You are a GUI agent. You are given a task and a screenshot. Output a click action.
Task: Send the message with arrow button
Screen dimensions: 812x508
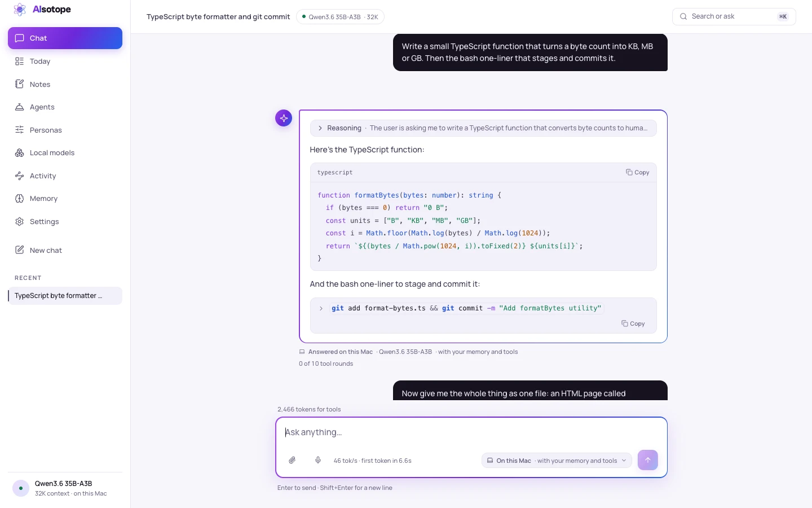648,460
